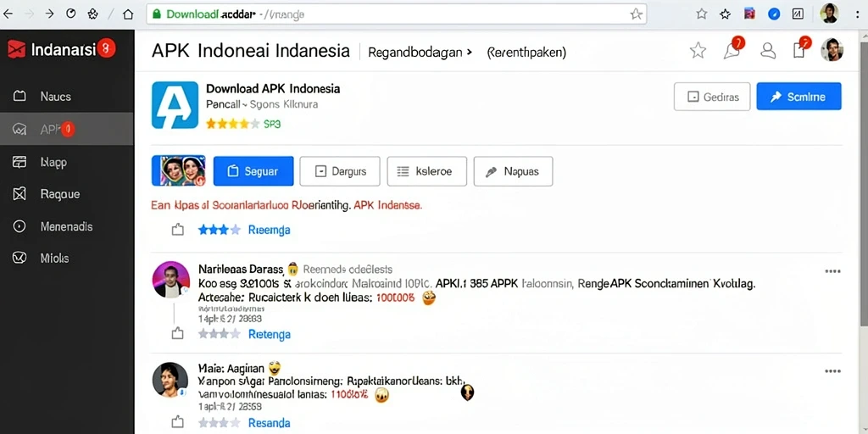
Task: Click the Narileaas Darass avatar
Action: point(171,280)
